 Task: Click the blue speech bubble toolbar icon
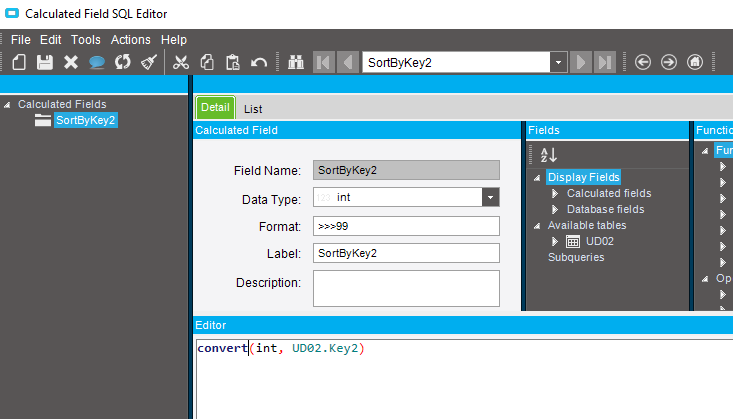97,62
